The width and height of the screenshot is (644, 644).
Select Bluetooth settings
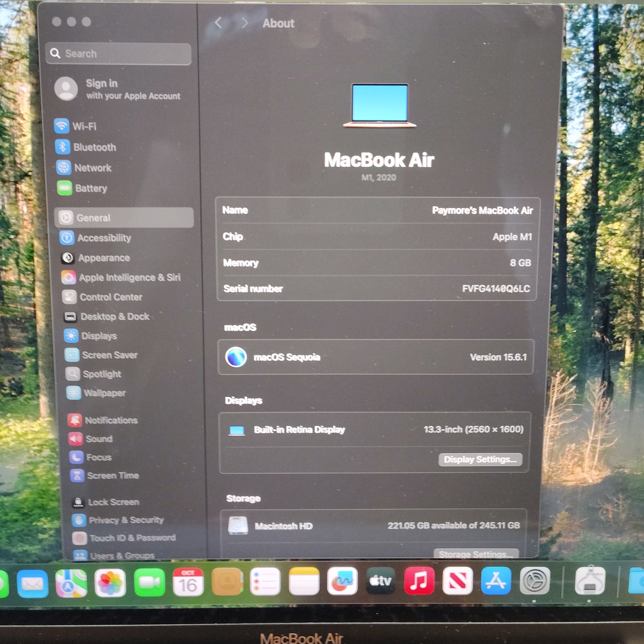click(x=94, y=147)
